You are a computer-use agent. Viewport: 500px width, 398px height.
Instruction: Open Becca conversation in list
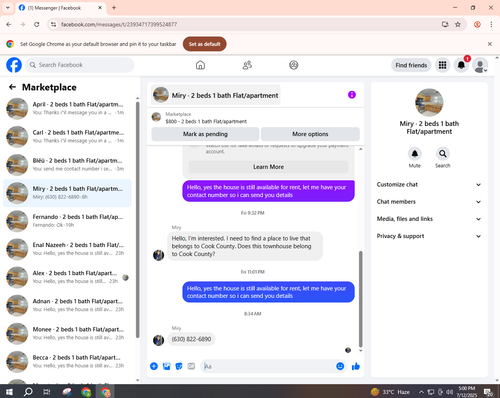pyautogui.click(x=67, y=362)
